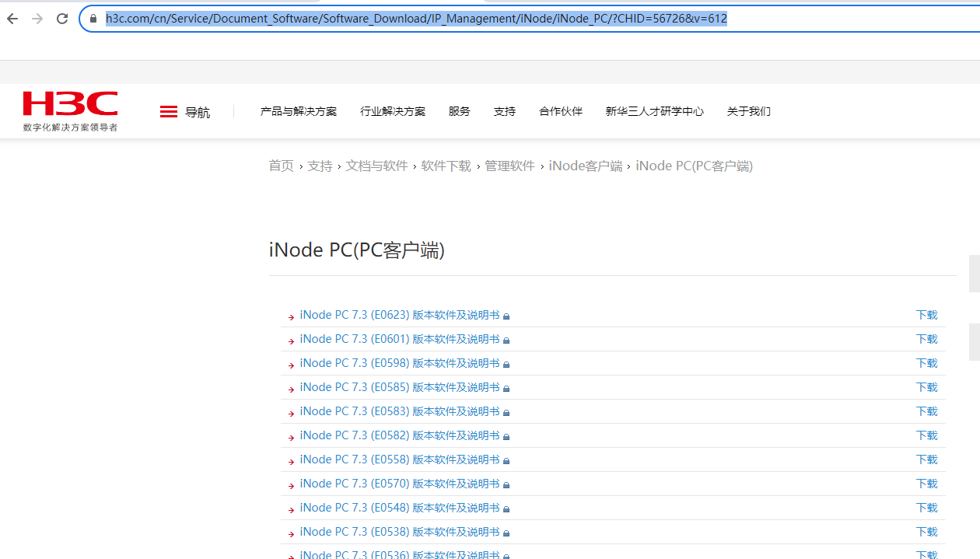Click lock icon beside E0585 entry
This screenshot has width=980, height=559.
pyautogui.click(x=506, y=389)
